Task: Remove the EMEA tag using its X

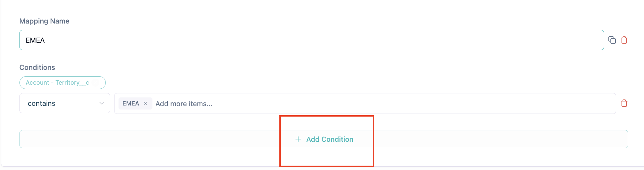Action: [x=145, y=103]
